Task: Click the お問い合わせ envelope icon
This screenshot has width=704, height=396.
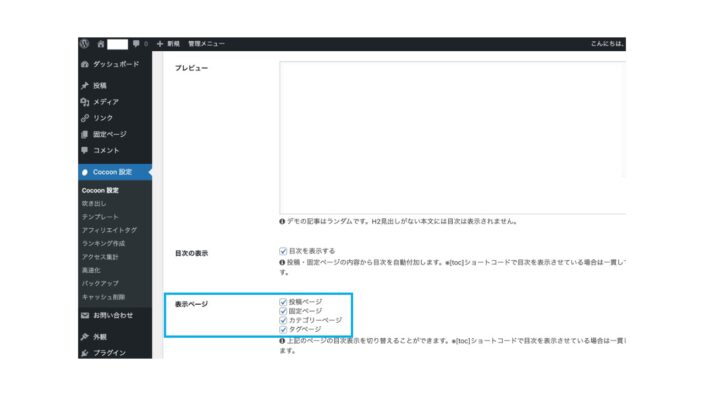Action: click(85, 315)
